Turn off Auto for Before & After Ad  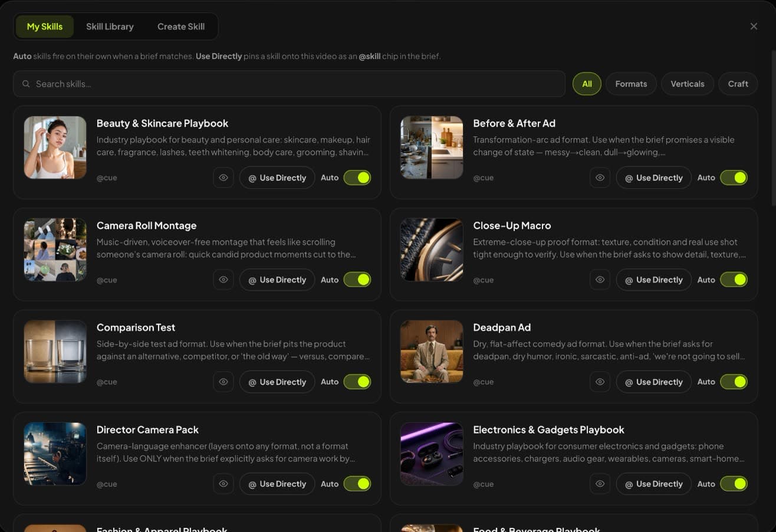tap(734, 178)
